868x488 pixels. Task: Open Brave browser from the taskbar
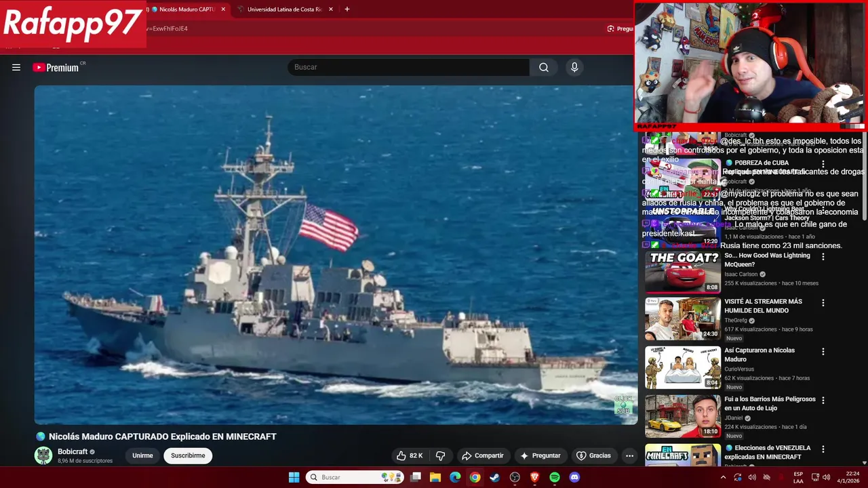(x=534, y=477)
